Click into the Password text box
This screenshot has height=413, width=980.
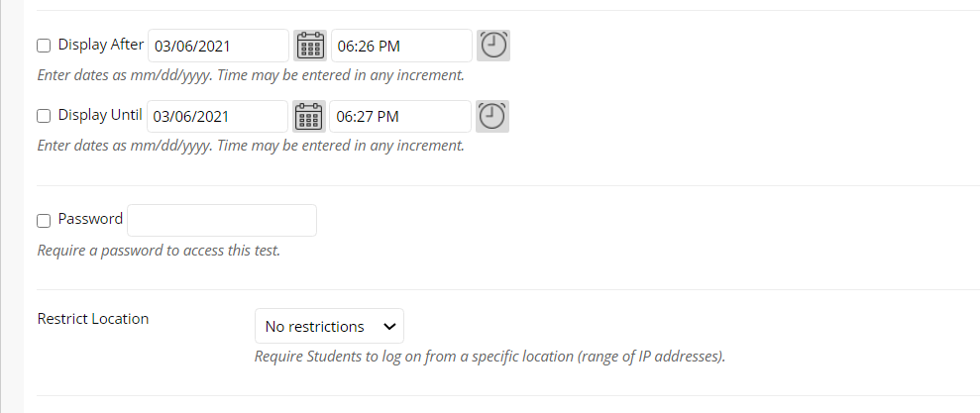click(222, 221)
